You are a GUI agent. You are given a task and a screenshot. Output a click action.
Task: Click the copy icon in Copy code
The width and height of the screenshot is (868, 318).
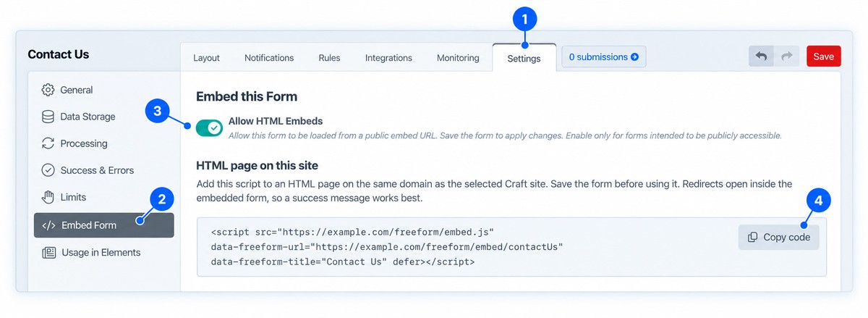pos(753,237)
